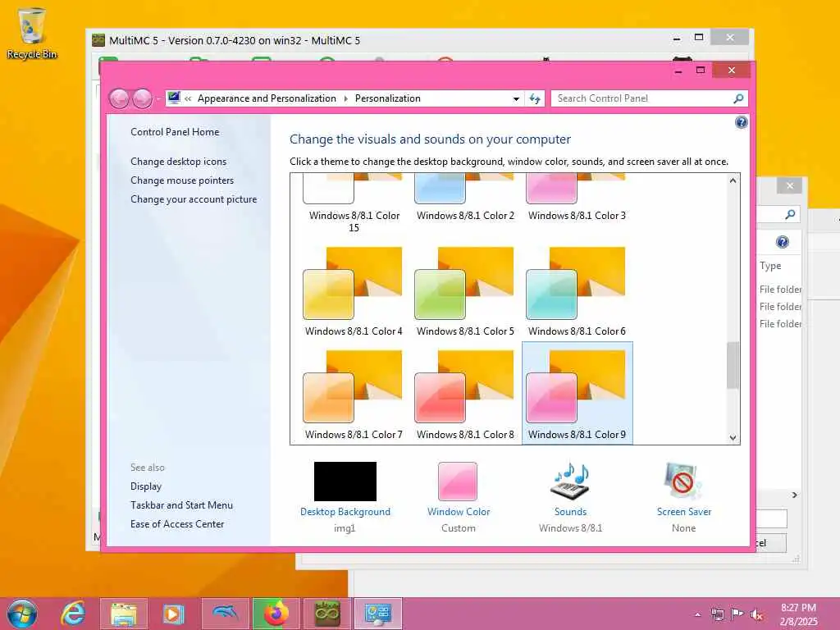Expand the address bar history dropdown
The image size is (840, 630).
click(516, 98)
